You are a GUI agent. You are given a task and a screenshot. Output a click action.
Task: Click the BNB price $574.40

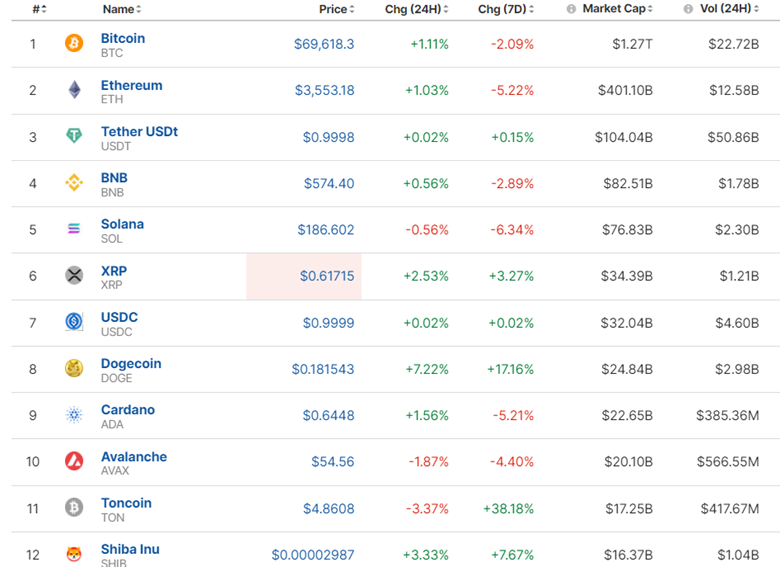click(x=329, y=184)
